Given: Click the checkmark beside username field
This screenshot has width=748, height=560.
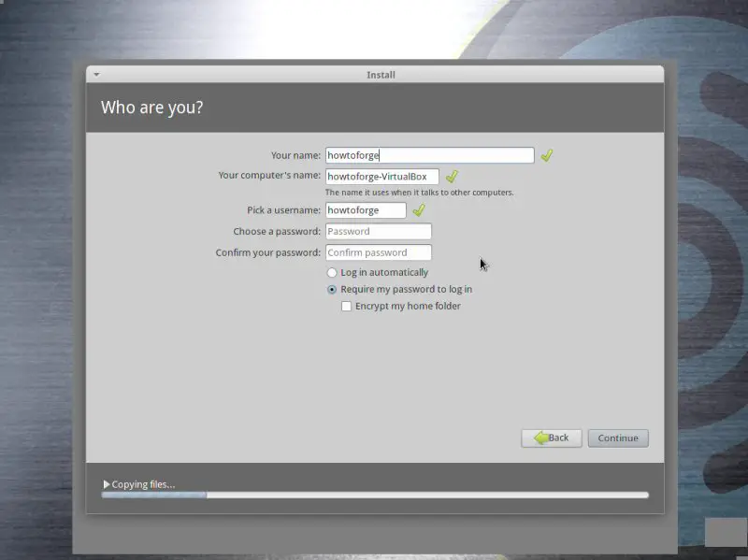Looking at the screenshot, I should pyautogui.click(x=419, y=209).
